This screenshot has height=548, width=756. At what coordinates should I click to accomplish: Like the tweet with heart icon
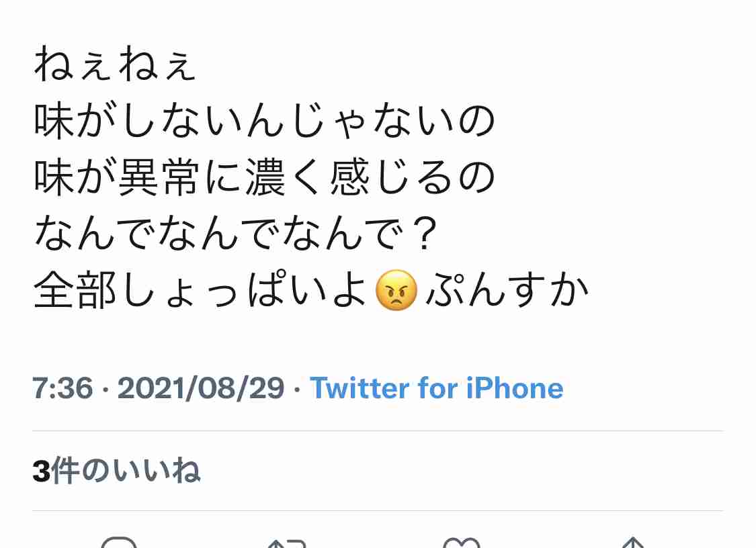(462, 543)
